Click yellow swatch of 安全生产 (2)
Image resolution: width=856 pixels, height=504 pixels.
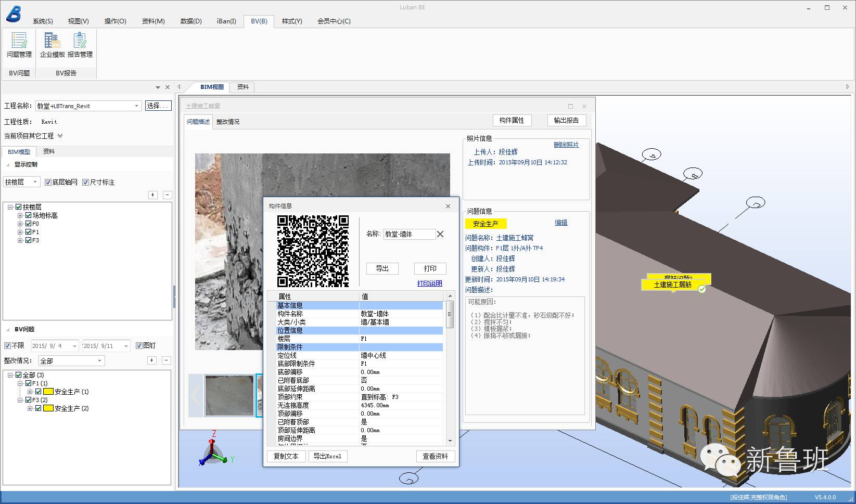click(x=48, y=408)
